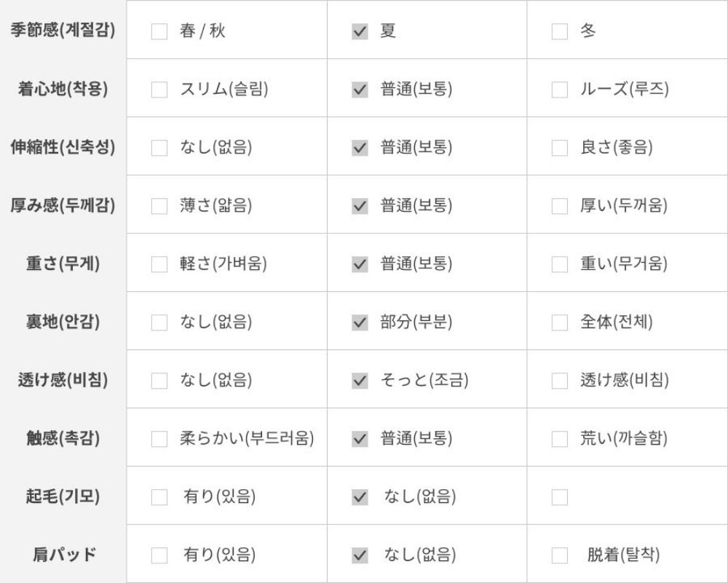This screenshot has height=583, width=728.
Task: Check 薄さ(얇음) thickness checkbox
Action: 159,207
